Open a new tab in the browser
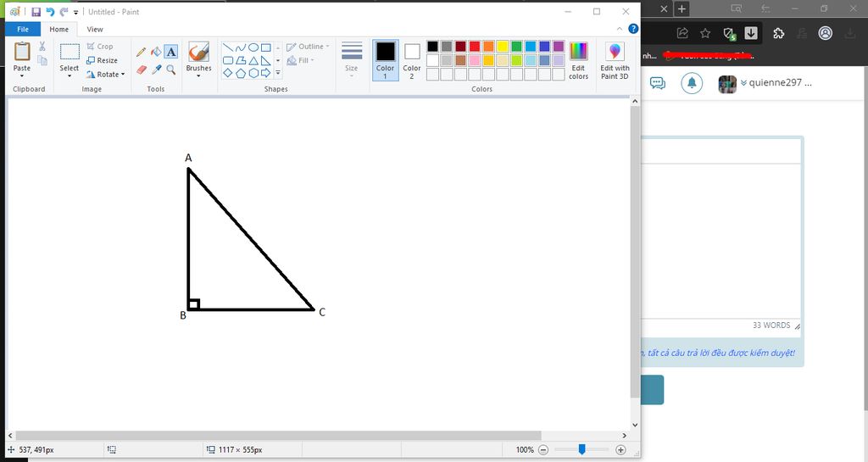Viewport: 868px width, 462px height. [x=682, y=8]
